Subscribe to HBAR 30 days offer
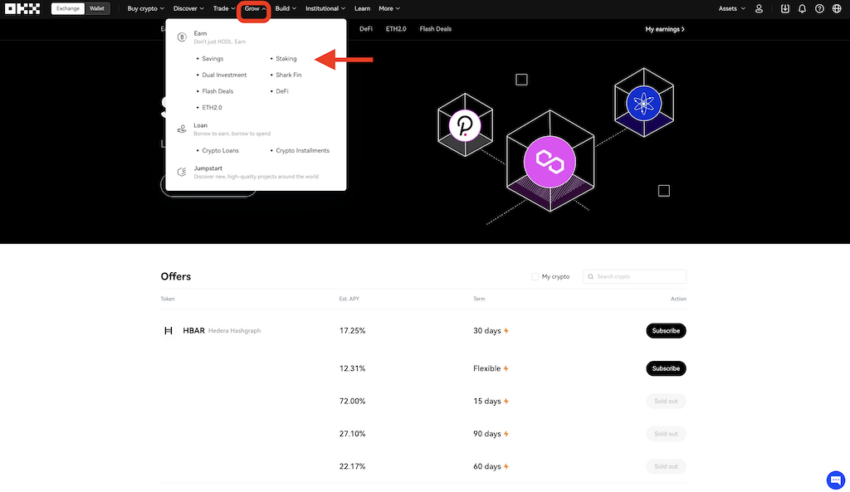This screenshot has height=492, width=850. [666, 331]
